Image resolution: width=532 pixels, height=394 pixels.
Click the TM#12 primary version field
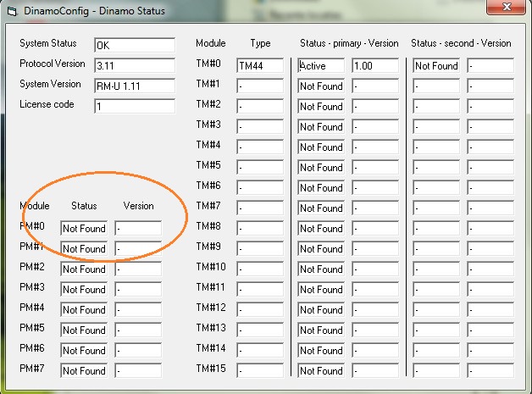[x=374, y=310]
